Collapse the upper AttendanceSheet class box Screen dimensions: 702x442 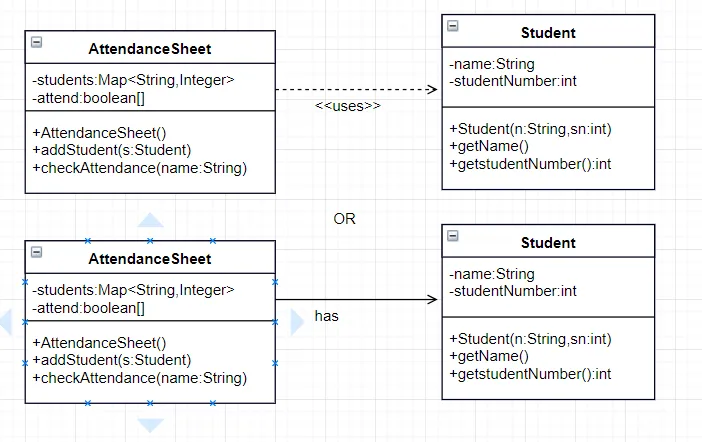coord(37,42)
